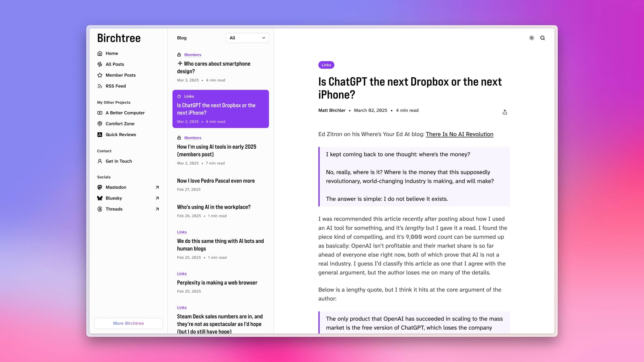Viewport: 644px width, 362px height.
Task: Open Perplexity is making a web browser
Action: [x=217, y=283]
